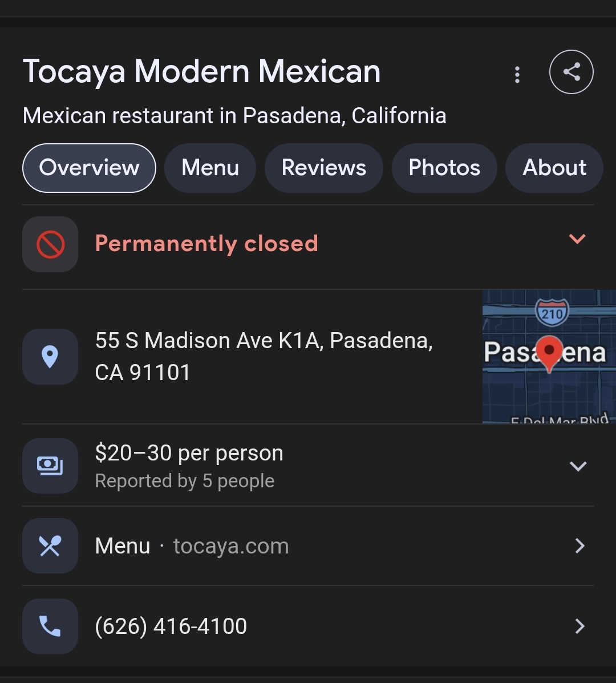Screen dimensions: 616x683
Task: Select the Overview tab
Action: 89,168
